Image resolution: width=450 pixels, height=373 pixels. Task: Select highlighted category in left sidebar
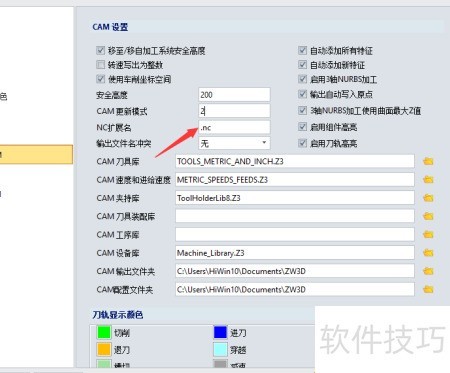pos(36,154)
